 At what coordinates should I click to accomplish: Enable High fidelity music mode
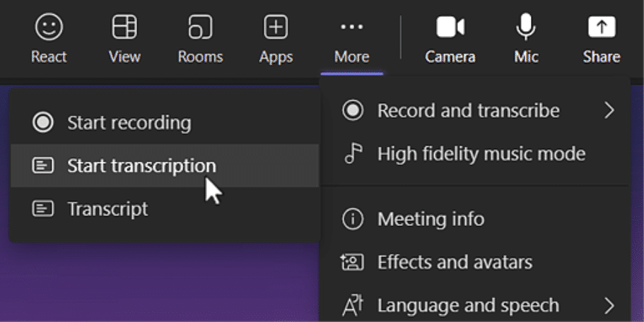click(x=481, y=153)
